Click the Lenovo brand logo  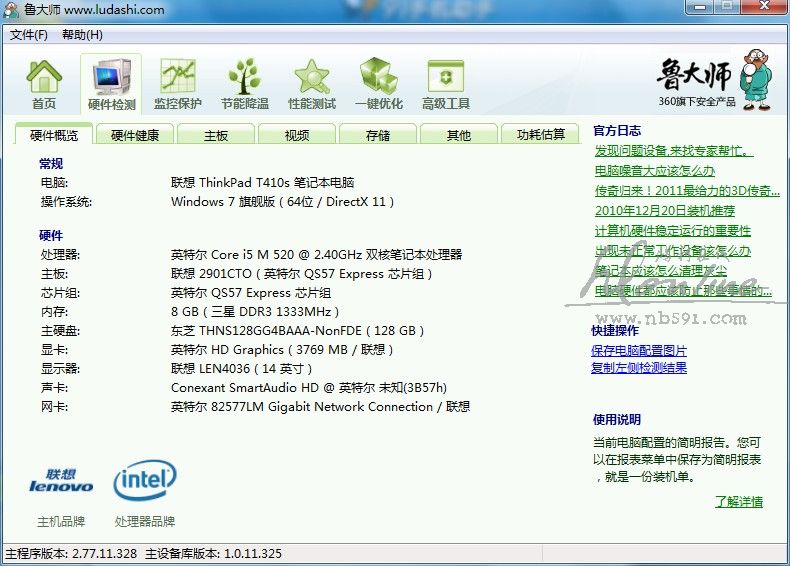pyautogui.click(x=61, y=480)
